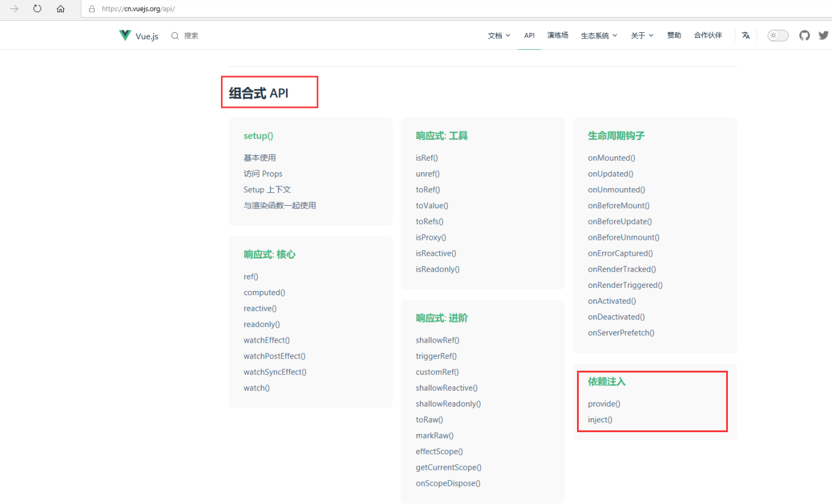Open the 基本使用 link

coord(260,158)
